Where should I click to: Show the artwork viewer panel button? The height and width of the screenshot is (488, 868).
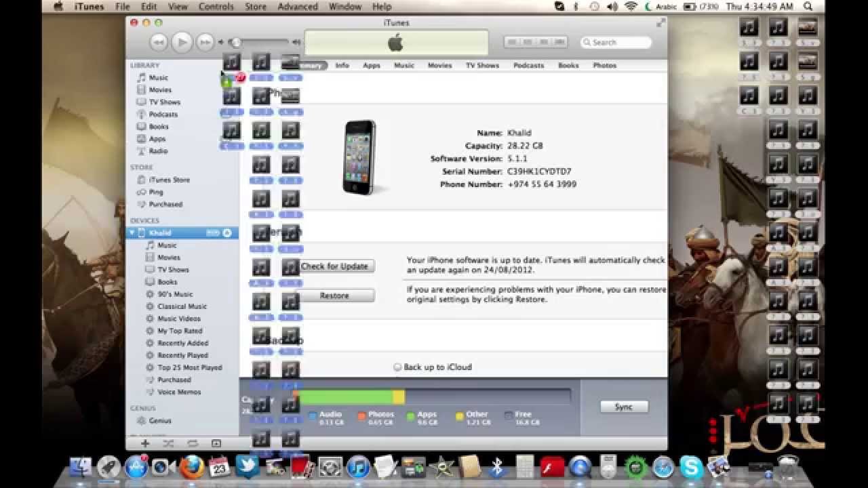(x=216, y=443)
